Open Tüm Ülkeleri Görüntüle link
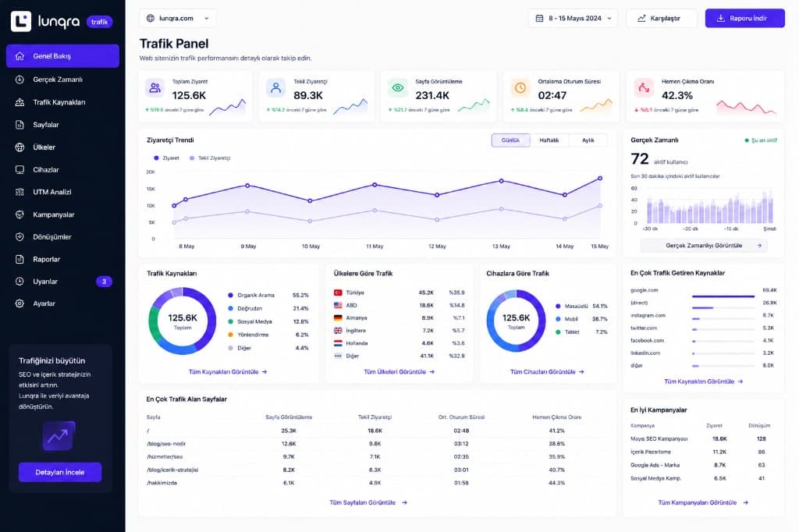Viewport: 799px width, 532px height. click(x=399, y=372)
